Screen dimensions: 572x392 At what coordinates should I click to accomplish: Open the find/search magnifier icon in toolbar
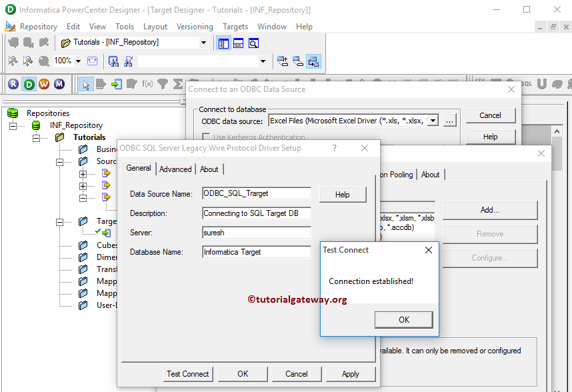click(253, 43)
